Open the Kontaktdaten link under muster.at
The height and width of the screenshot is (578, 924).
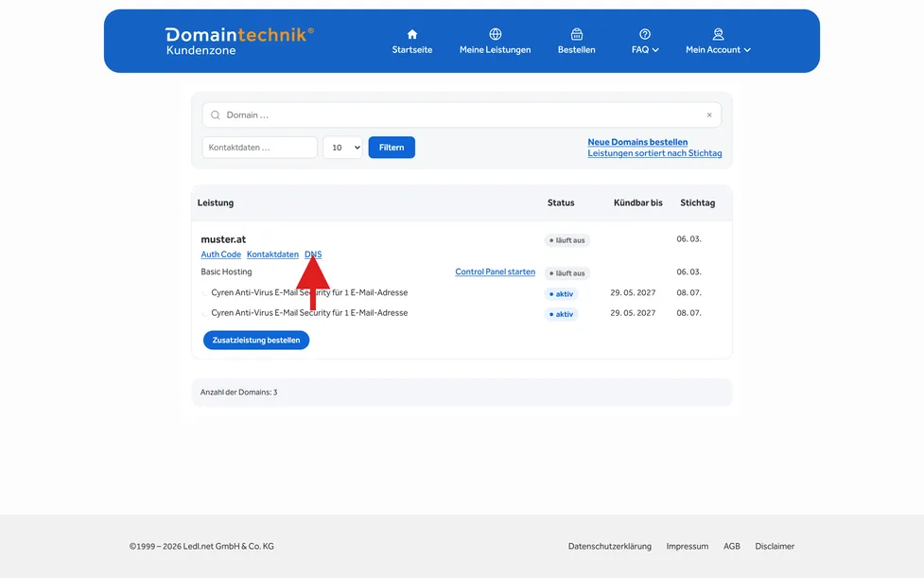[272, 254]
